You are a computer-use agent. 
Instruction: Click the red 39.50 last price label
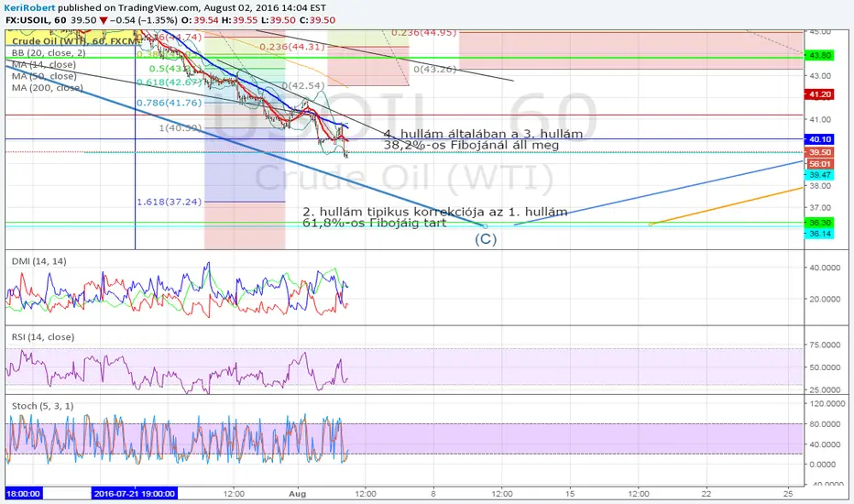819,152
